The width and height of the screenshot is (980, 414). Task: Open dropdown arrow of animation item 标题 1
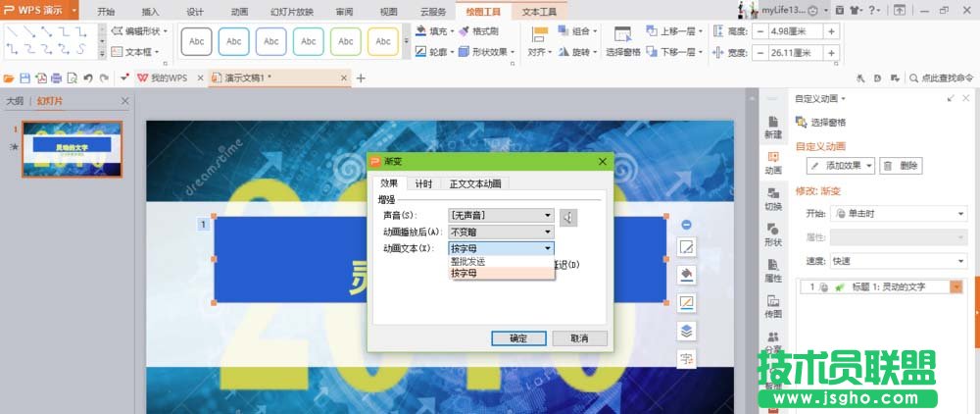[956, 287]
